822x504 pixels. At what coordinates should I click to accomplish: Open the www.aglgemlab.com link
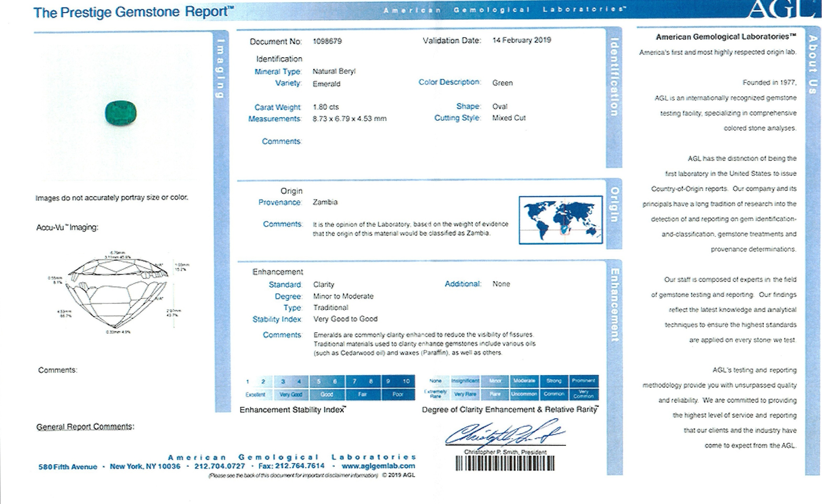tap(379, 466)
